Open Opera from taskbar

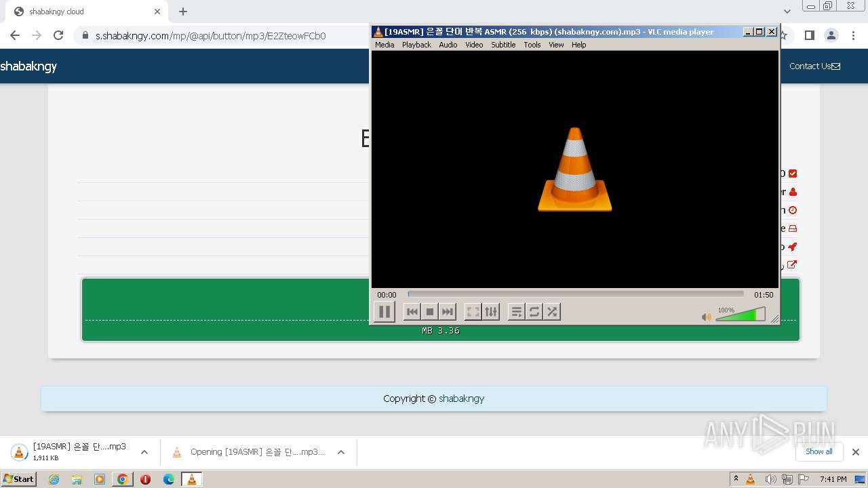pyautogui.click(x=145, y=479)
